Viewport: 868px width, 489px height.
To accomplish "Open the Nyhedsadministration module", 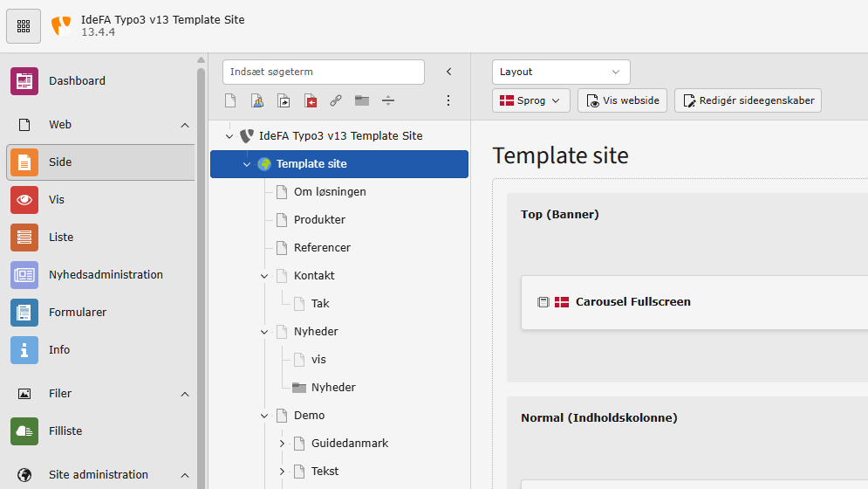I will 24,275.
